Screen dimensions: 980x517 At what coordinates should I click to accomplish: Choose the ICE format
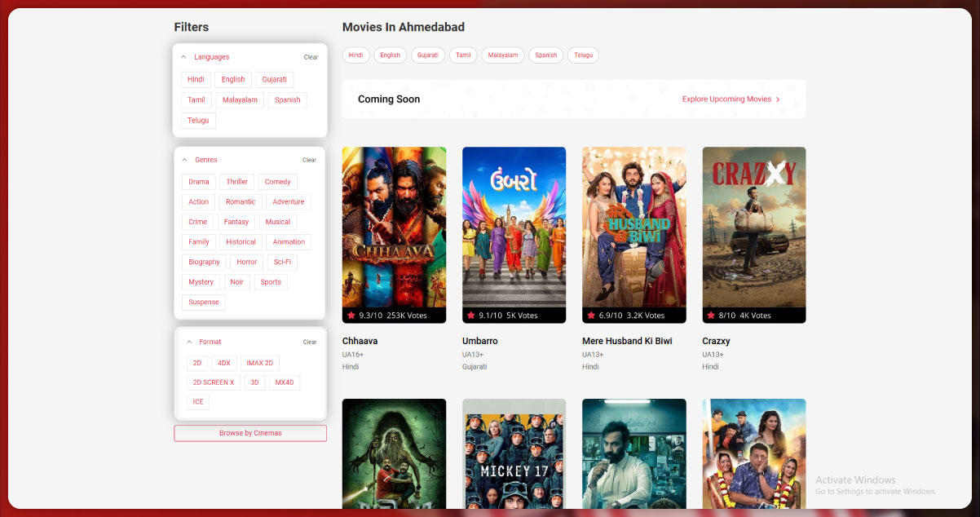coord(198,402)
